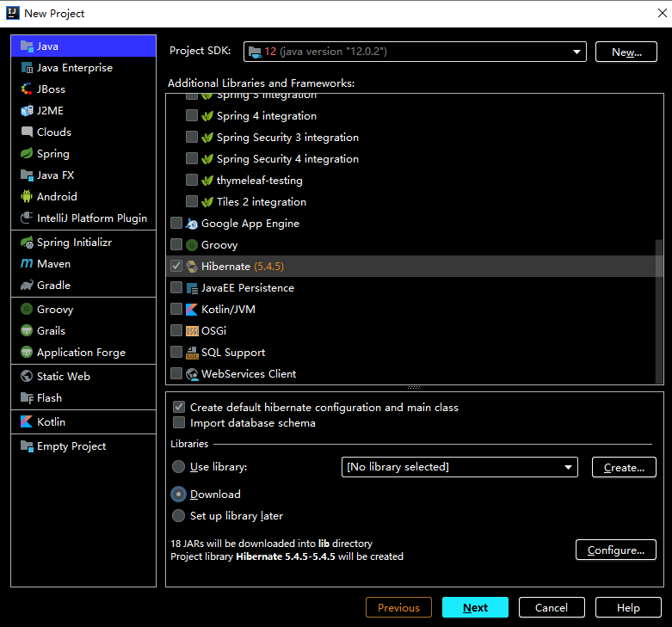
Task: Pick the Groovy icon in left sidebar
Action: pos(27,310)
